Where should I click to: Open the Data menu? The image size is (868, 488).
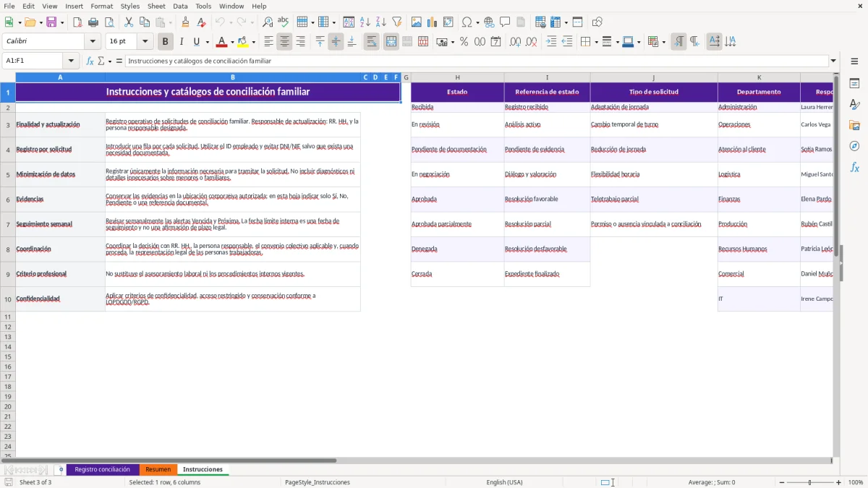pos(180,6)
